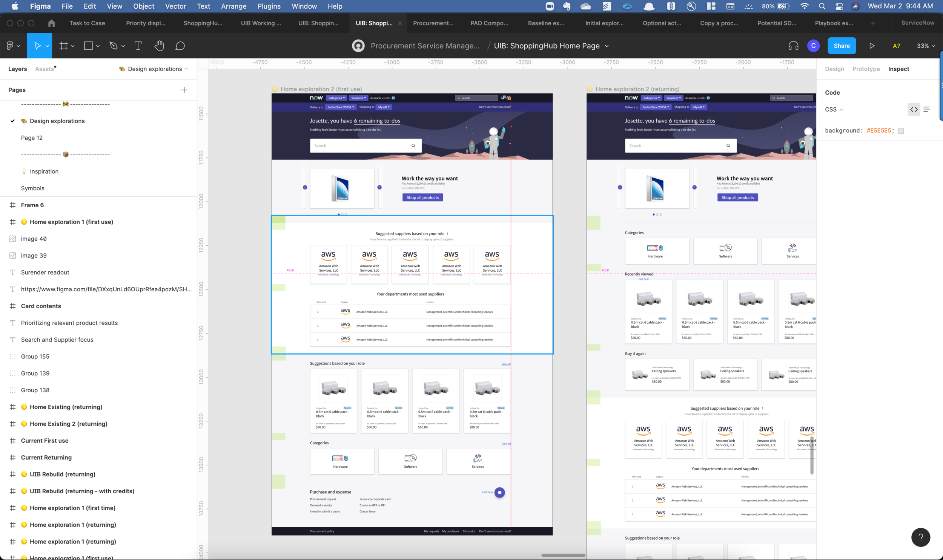Viewport: 943px width, 560px height.
Task: Click the Present play button
Action: point(872,46)
